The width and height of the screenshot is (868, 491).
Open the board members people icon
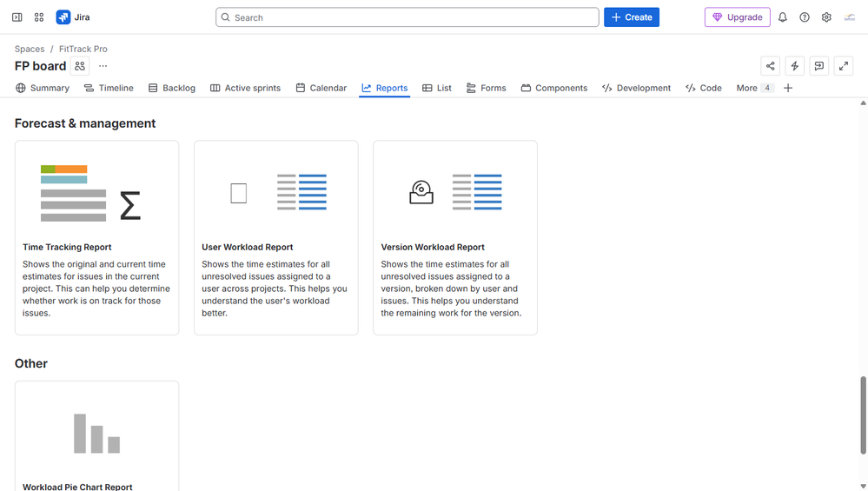(x=80, y=66)
